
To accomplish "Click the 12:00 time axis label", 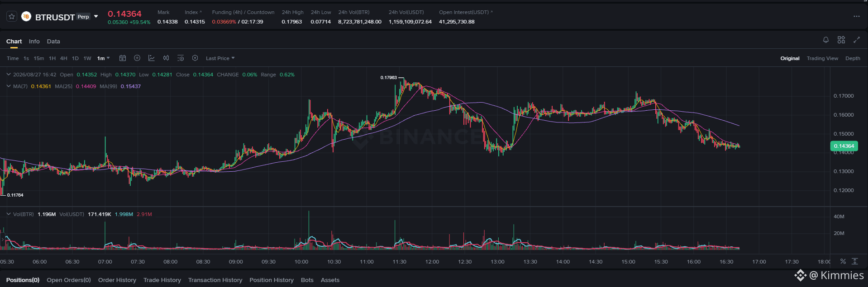I will [x=432, y=262].
